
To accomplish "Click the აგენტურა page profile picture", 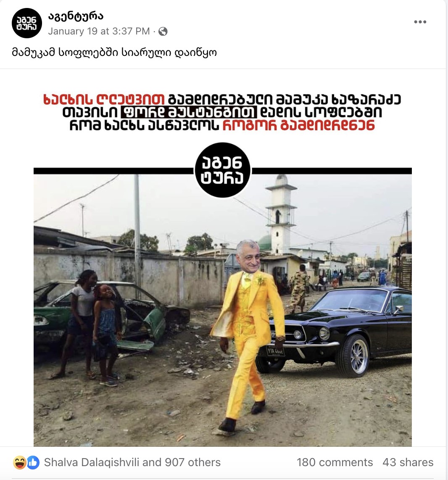I will 26,23.
